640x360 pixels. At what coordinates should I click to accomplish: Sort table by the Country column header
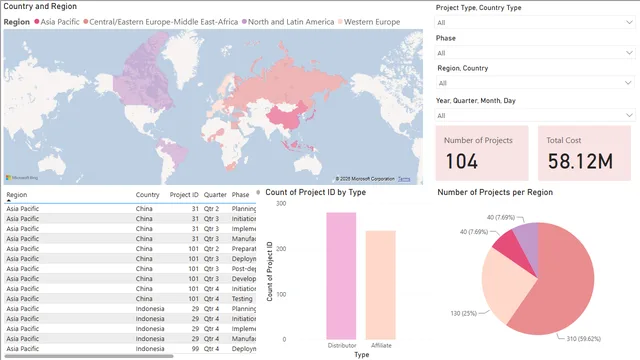147,195
